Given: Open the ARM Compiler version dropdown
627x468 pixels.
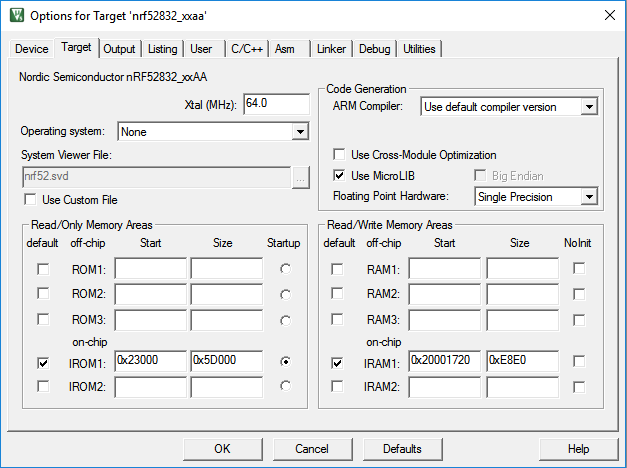Looking at the screenshot, I should tap(589, 107).
